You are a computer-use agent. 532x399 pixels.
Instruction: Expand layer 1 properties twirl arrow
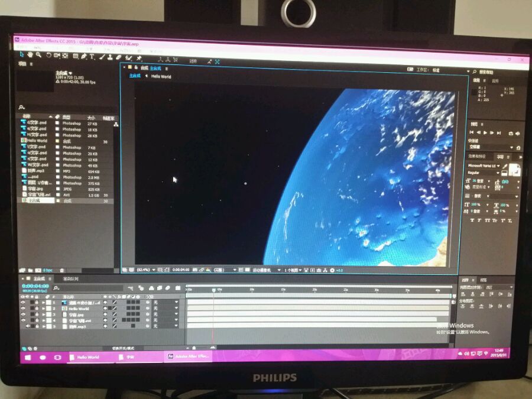point(43,303)
